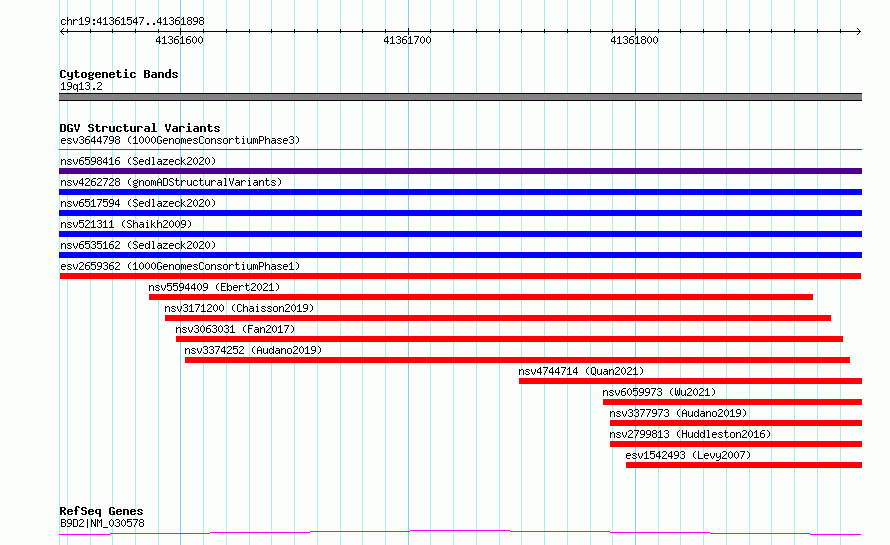Viewport: 890px width, 545px height.
Task: Open nsv6059973 (Wu2021) variant label
Action: [x=659, y=392]
